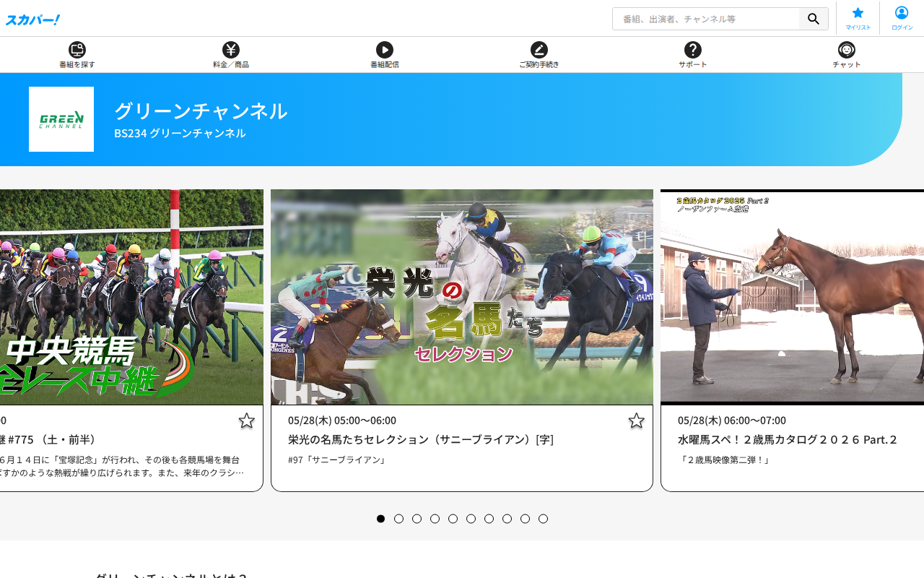
Task: Click the magnifier search button
Action: (814, 19)
